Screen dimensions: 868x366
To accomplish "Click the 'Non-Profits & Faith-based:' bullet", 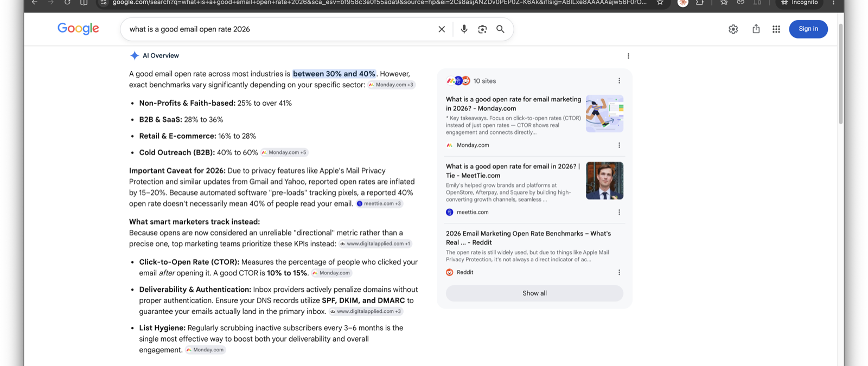I will click(187, 103).
